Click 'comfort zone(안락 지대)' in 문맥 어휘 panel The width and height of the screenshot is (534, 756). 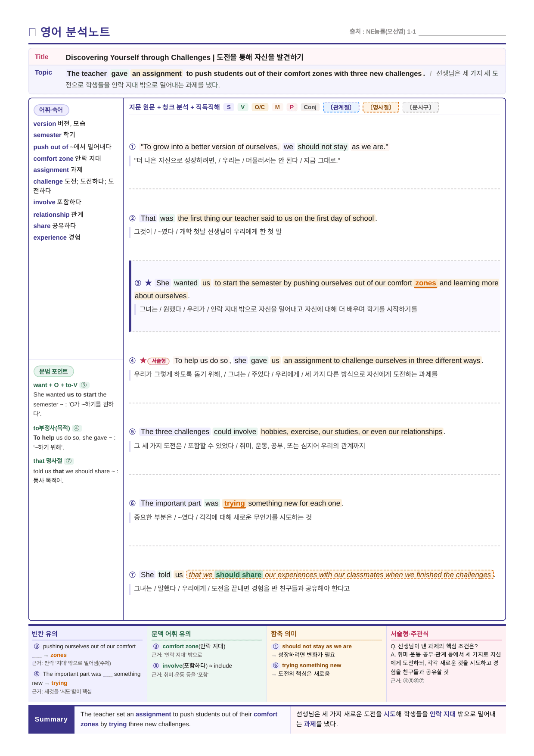(194, 646)
